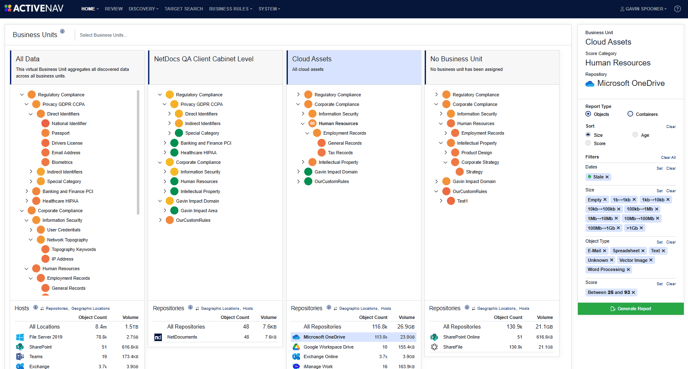
Task: Open the Target Search menu item
Action: [x=183, y=9]
